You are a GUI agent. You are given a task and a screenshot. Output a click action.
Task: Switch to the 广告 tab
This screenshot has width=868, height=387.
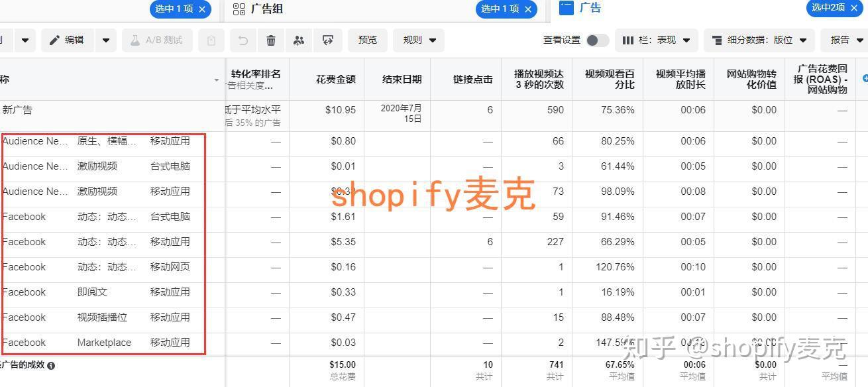tap(590, 8)
